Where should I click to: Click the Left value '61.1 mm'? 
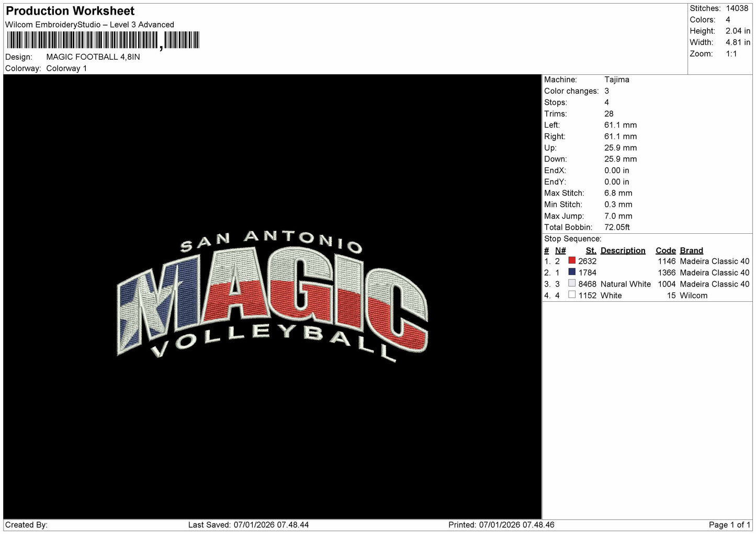(x=620, y=125)
